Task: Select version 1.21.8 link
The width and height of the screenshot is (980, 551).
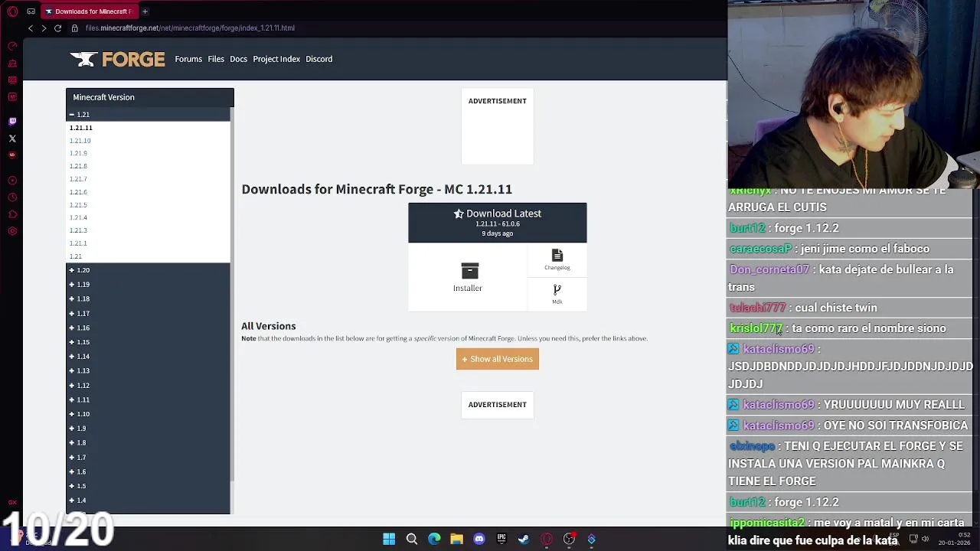Action: [78, 166]
